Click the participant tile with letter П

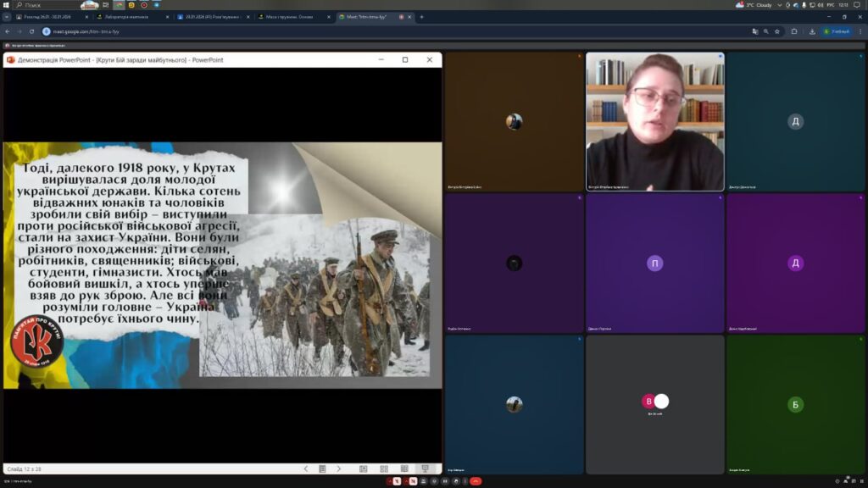(654, 263)
